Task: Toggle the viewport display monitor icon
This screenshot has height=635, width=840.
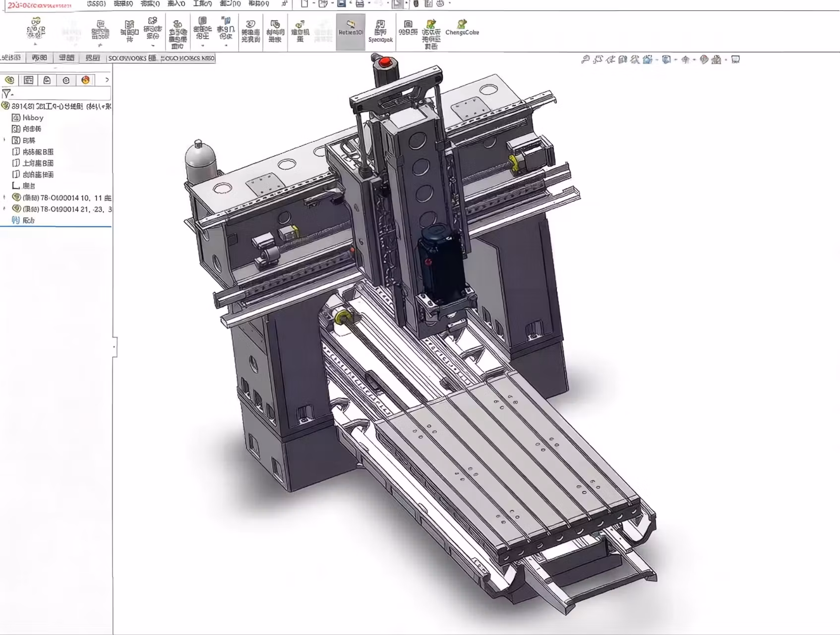Action: pyautogui.click(x=735, y=60)
